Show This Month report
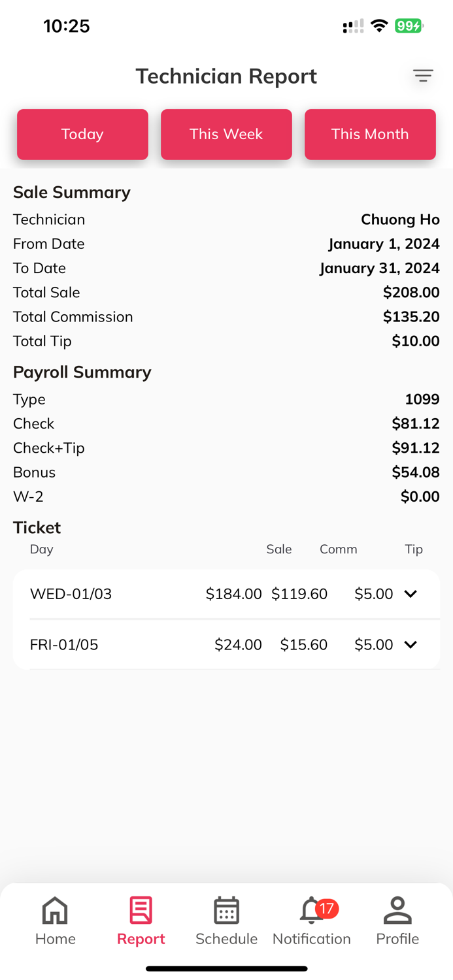Image resolution: width=453 pixels, height=980 pixels. pos(370,134)
